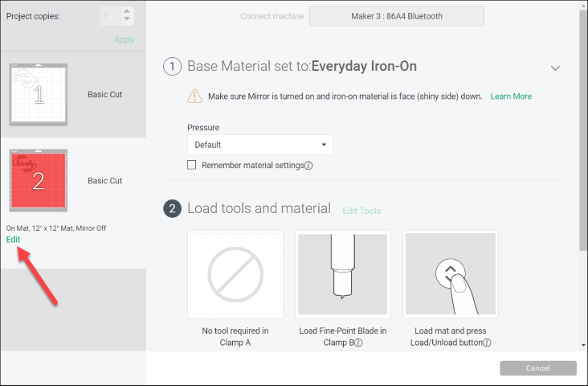Viewport: 588px width, 386px height.
Task: Select the red mat 2 thumbnail
Action: [x=38, y=179]
